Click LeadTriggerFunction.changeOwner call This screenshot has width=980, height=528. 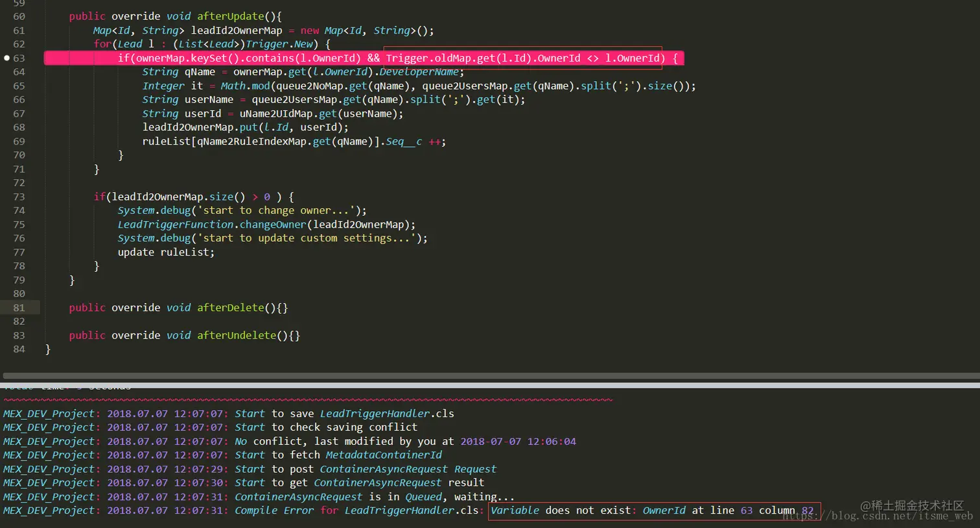212,224
